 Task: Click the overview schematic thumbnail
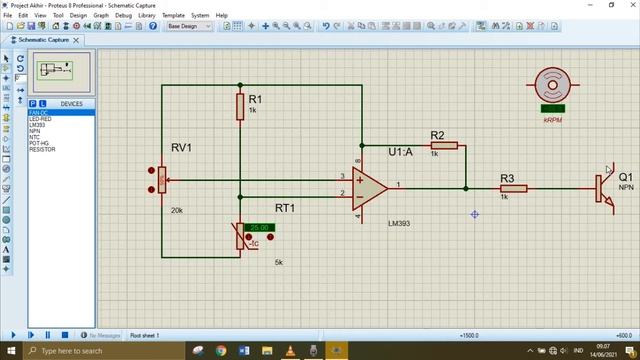coord(62,72)
